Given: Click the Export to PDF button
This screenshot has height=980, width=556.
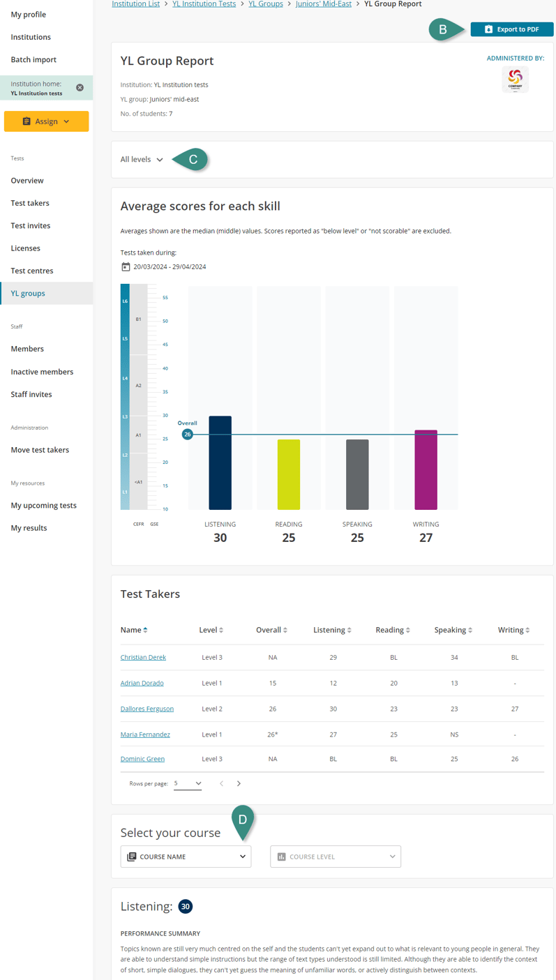Looking at the screenshot, I should click(x=511, y=29).
